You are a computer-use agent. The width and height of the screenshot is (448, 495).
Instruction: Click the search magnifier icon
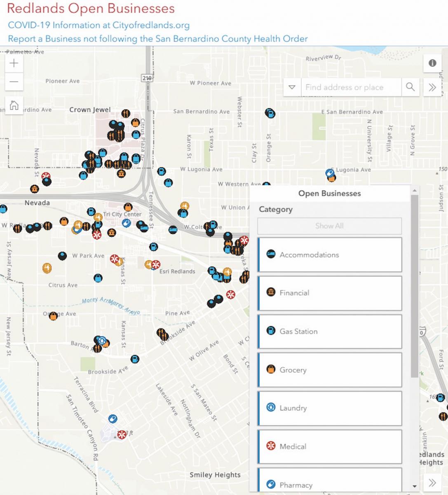tap(410, 87)
